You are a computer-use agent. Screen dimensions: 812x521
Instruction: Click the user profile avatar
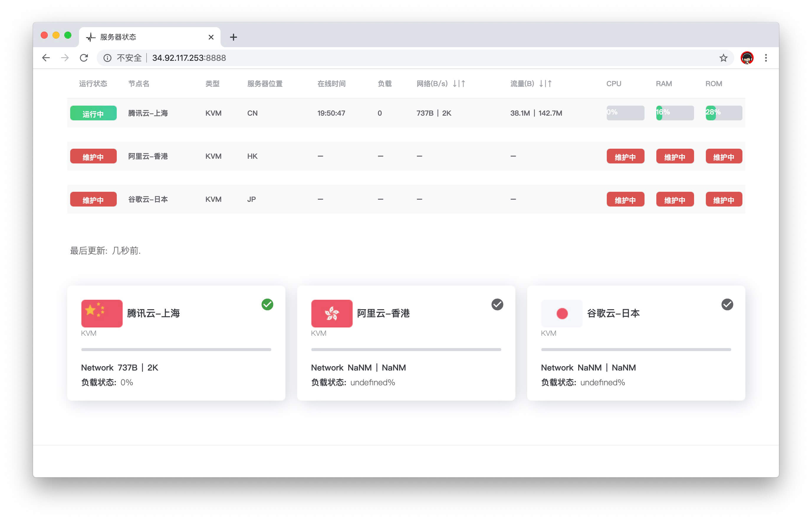(x=747, y=58)
